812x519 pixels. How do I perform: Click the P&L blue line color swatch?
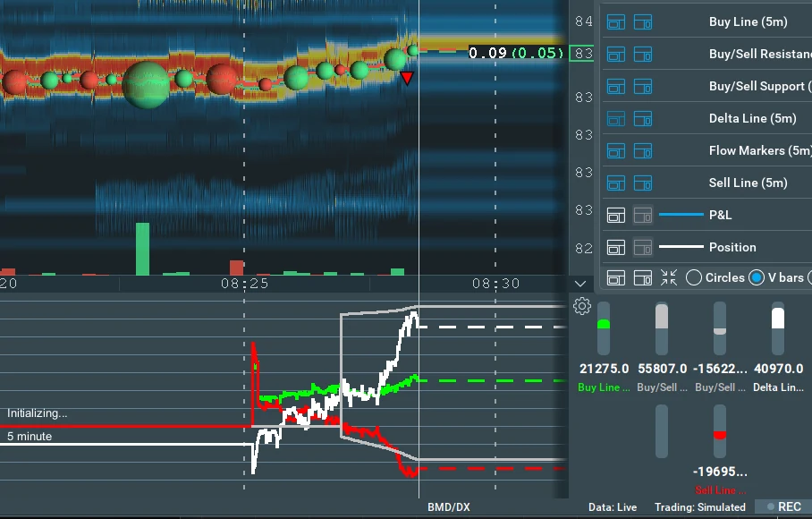681,215
